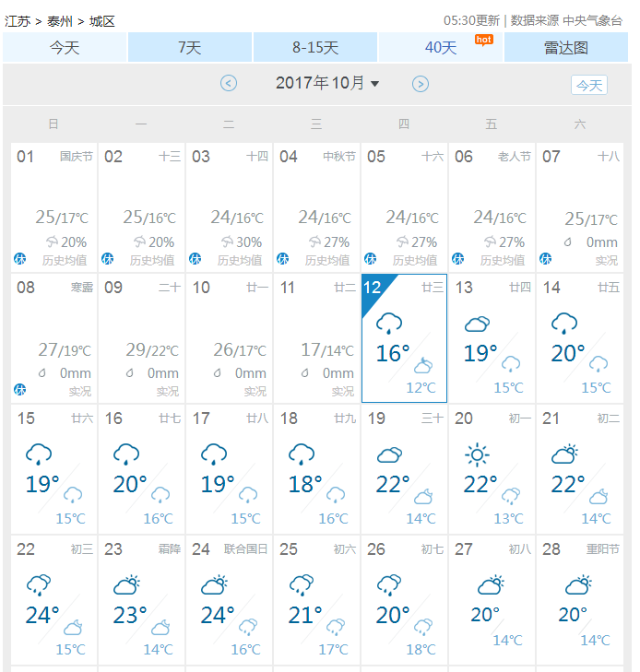Click holiday badge icon on October 08
The image size is (640, 672).
pos(19,390)
